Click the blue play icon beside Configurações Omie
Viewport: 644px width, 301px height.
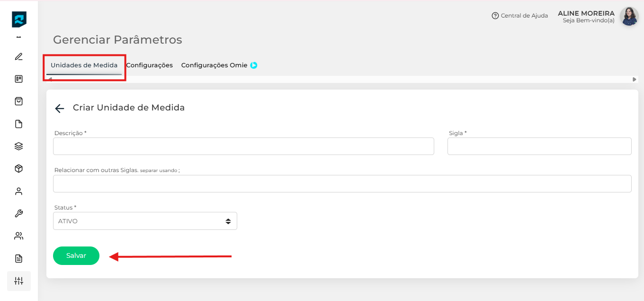(254, 65)
